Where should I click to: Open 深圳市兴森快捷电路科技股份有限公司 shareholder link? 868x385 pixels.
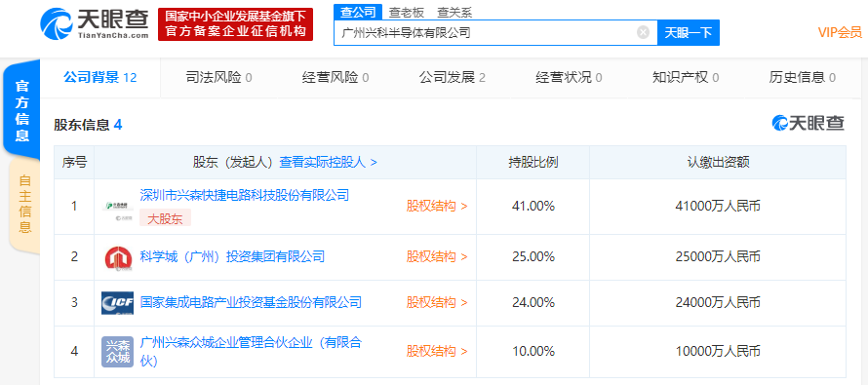(245, 195)
